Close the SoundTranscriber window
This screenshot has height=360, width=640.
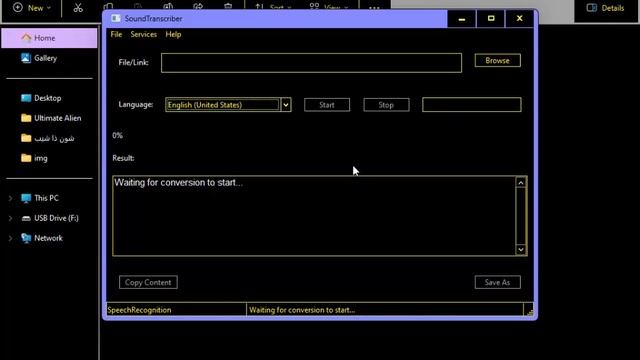[520, 19]
